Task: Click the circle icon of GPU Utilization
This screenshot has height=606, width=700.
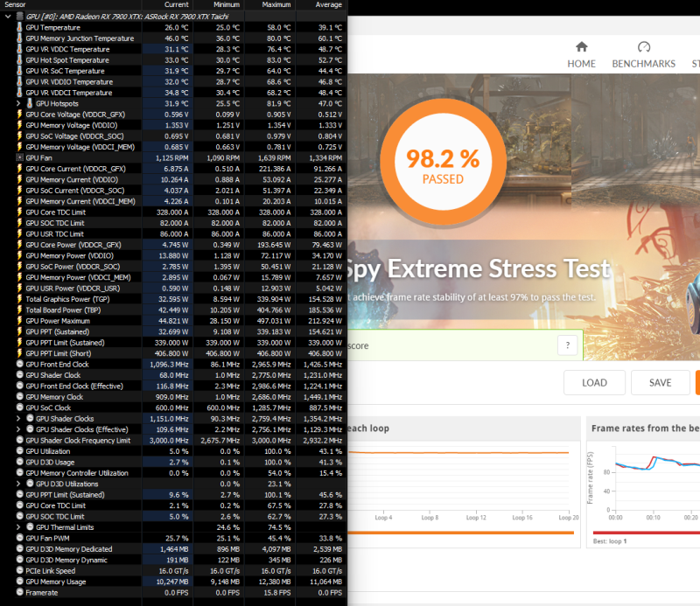Action: pos(19,450)
